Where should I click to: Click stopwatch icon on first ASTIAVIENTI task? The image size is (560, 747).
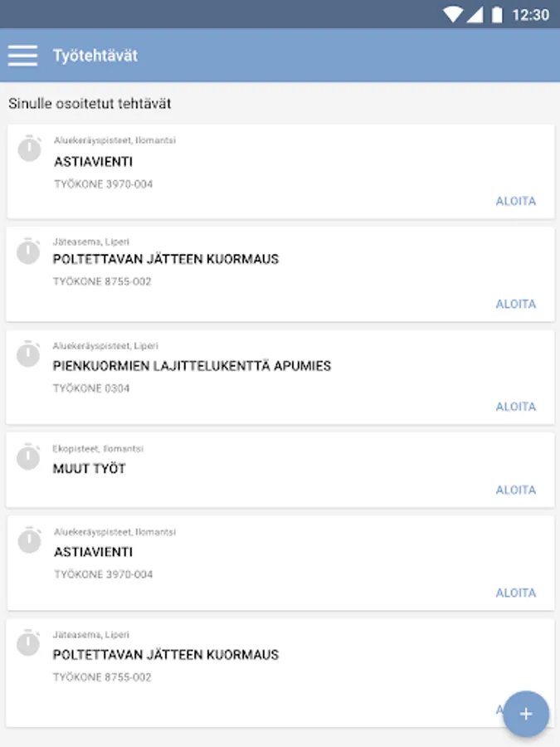coord(30,149)
